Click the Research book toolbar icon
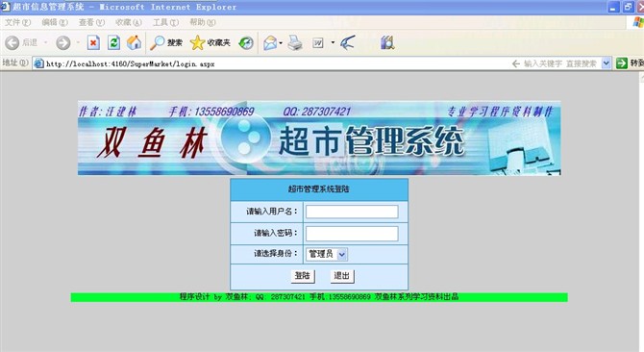 point(387,42)
